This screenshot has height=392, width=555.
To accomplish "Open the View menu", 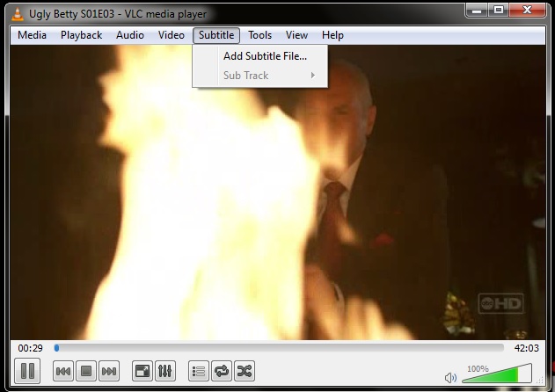I will click(x=296, y=35).
